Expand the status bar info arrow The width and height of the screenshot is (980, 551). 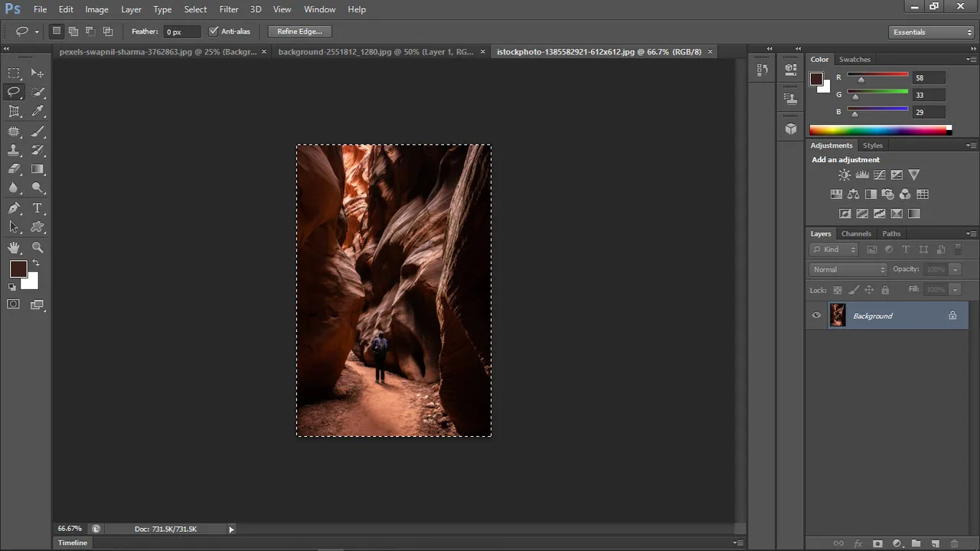click(231, 529)
